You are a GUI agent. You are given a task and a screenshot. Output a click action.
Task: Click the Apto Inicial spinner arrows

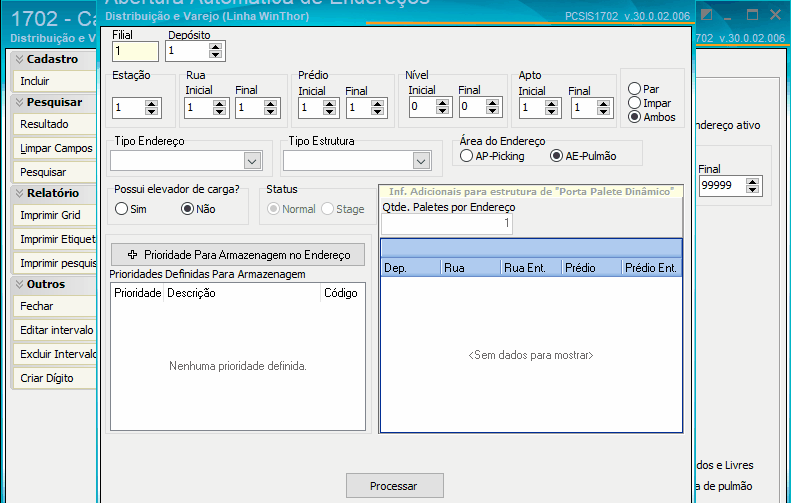click(551, 107)
